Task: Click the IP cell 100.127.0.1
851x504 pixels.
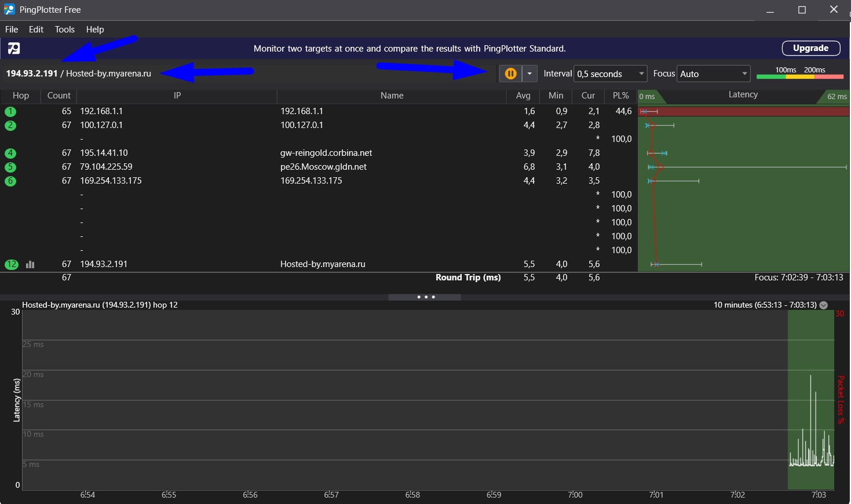Action: click(x=101, y=125)
